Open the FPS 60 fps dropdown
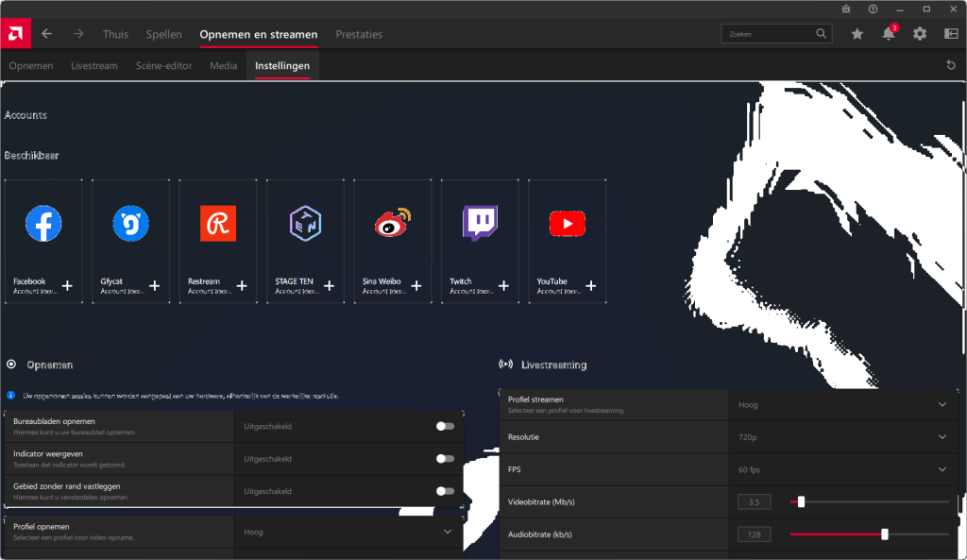The image size is (967, 560). tap(942, 469)
